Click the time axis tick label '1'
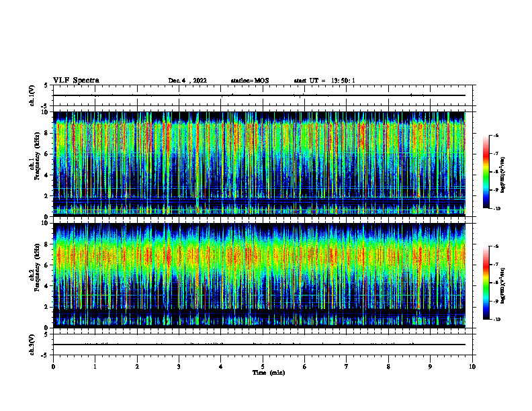Viewport: 532px width, 411px height. (x=95, y=367)
